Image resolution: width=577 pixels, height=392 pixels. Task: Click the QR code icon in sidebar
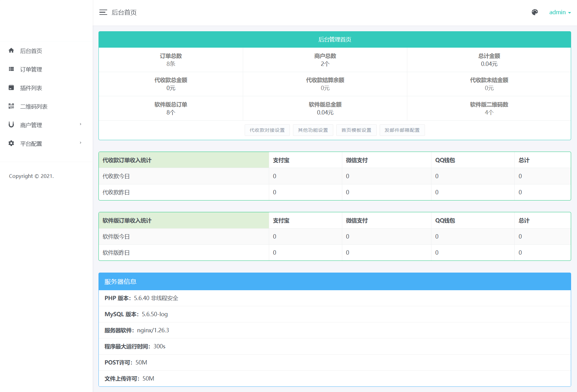(11, 106)
